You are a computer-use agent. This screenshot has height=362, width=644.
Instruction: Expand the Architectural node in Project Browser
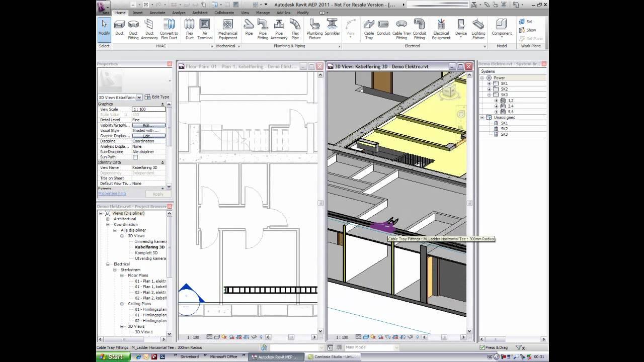(x=108, y=219)
